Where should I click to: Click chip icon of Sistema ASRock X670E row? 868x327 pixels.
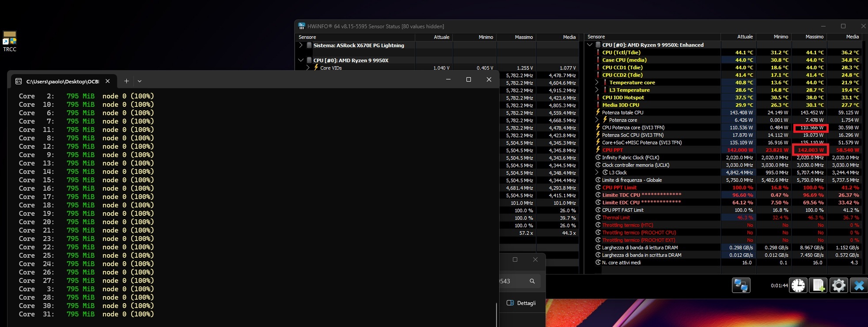point(309,45)
